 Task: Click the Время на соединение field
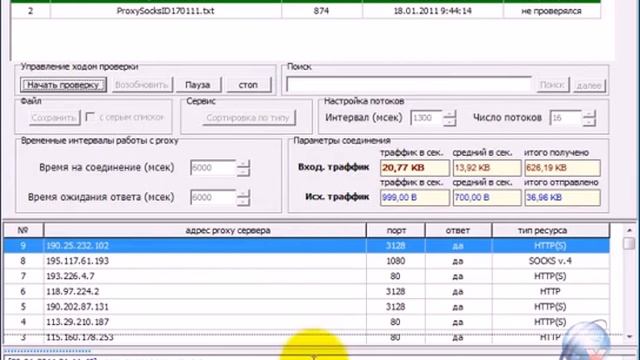tap(213, 168)
